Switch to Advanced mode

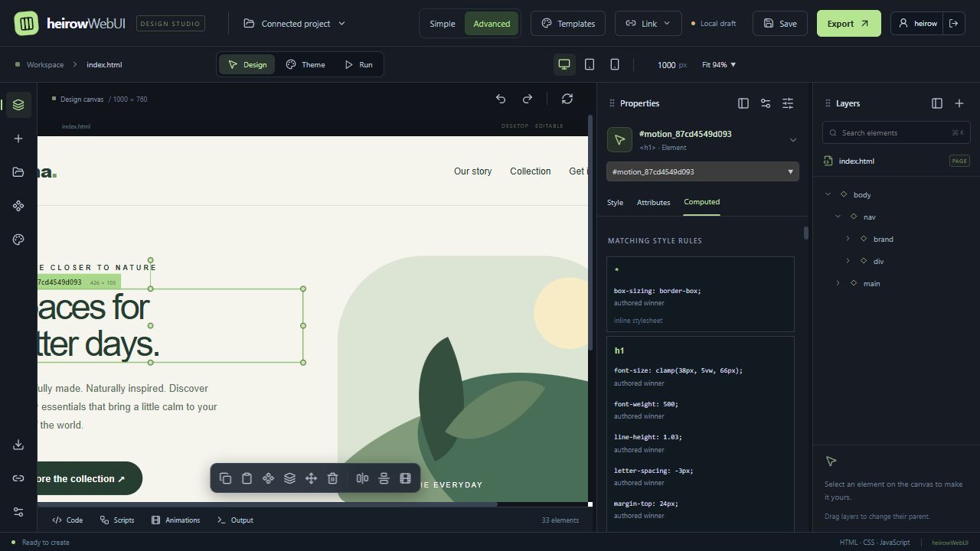492,24
